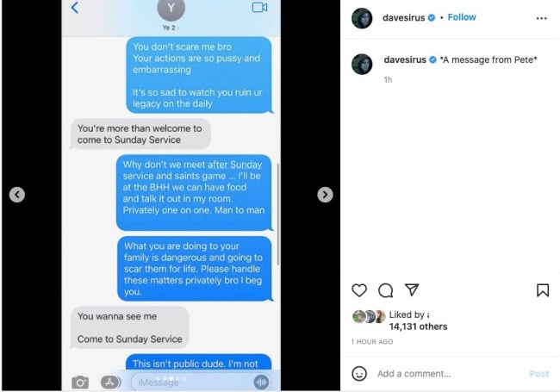Submit comment with Post button
560x392 pixels.
point(539,374)
